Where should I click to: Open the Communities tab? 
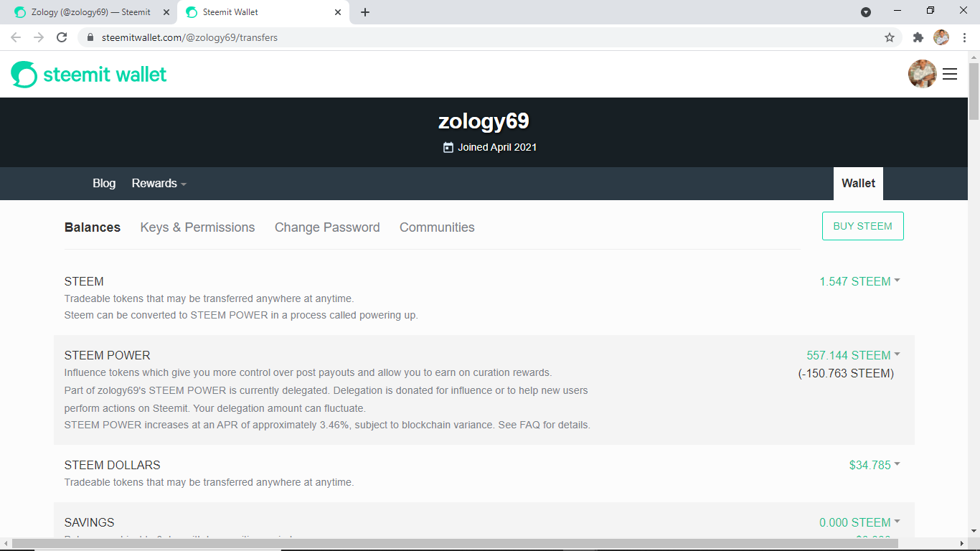coord(437,227)
